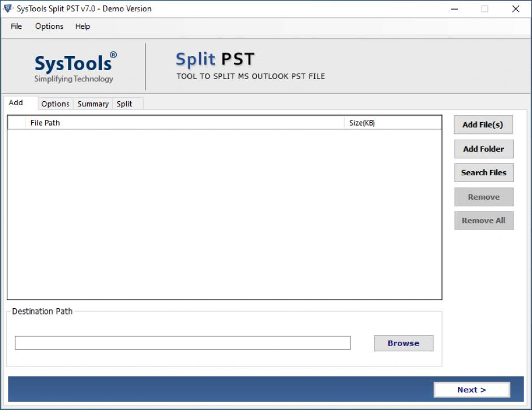Click the File Path column header
The image size is (532, 410).
coord(185,123)
